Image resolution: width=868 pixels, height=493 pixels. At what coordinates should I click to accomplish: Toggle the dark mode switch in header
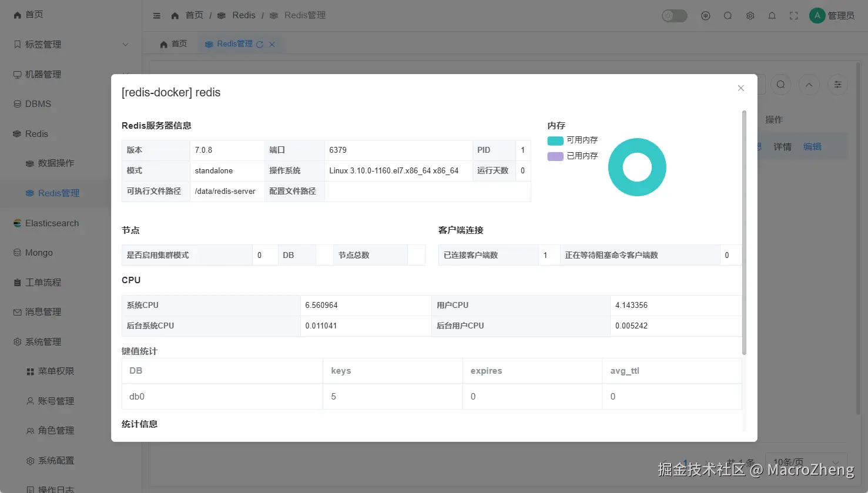pos(675,16)
